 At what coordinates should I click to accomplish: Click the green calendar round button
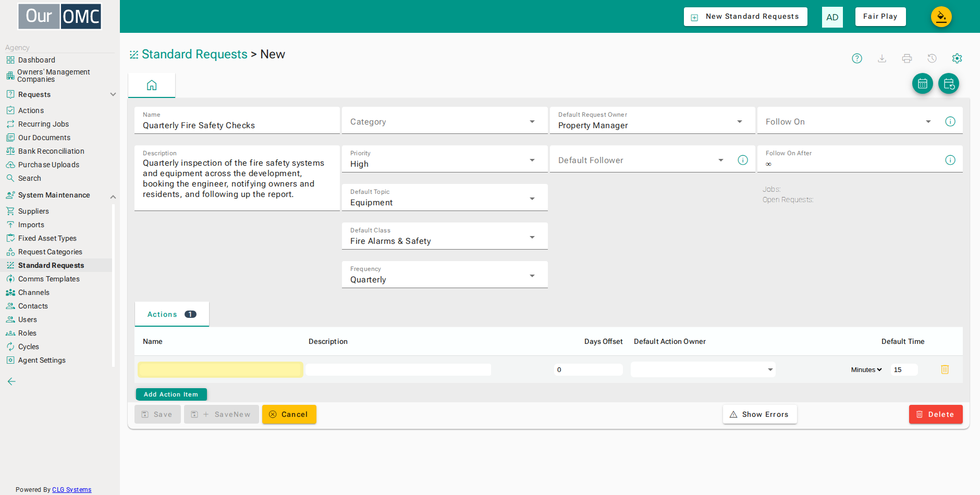(923, 83)
